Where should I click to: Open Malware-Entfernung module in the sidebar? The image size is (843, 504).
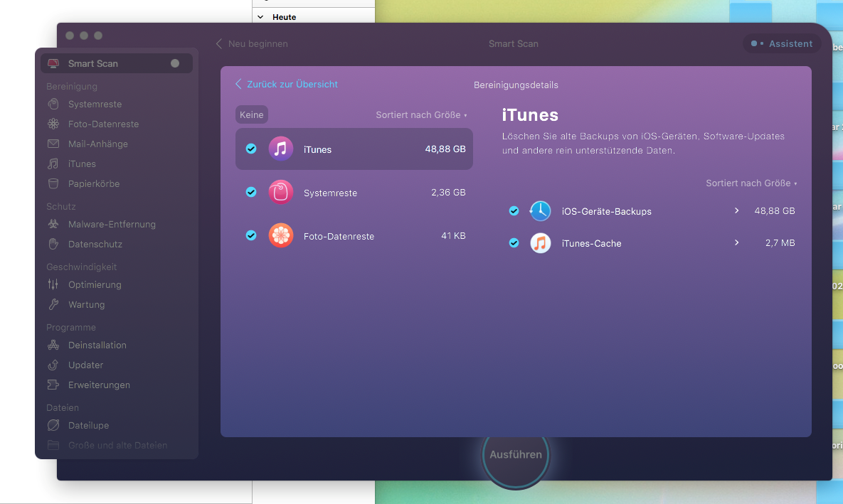[x=116, y=224]
